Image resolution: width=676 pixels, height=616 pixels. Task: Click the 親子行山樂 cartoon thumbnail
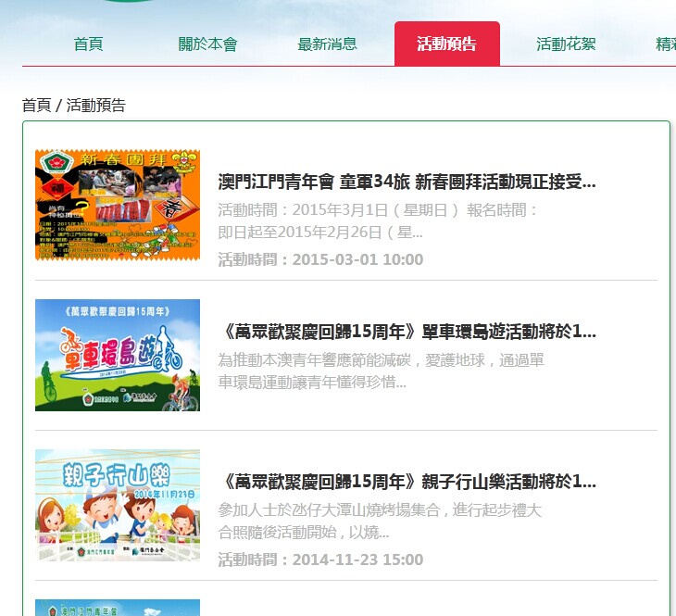118,505
